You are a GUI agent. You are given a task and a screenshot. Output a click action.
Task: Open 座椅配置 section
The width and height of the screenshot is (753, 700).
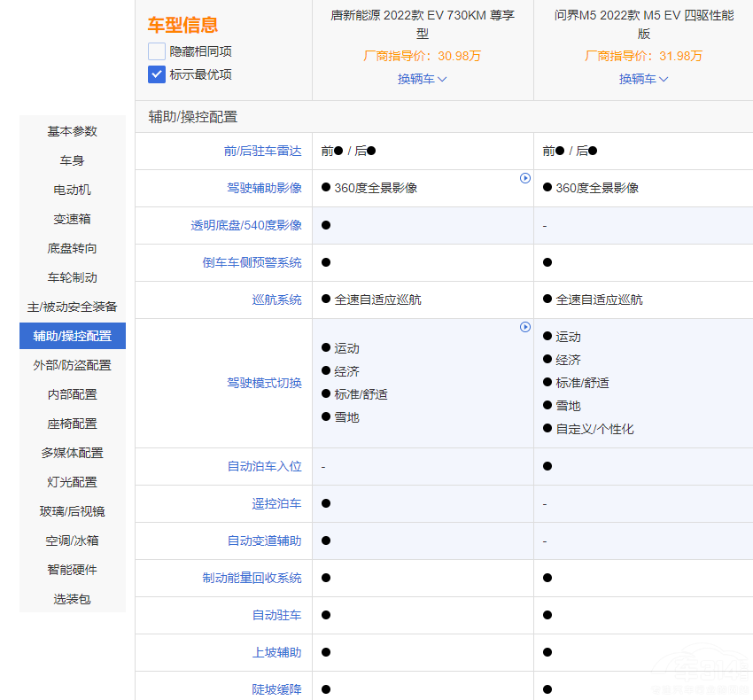tap(73, 424)
